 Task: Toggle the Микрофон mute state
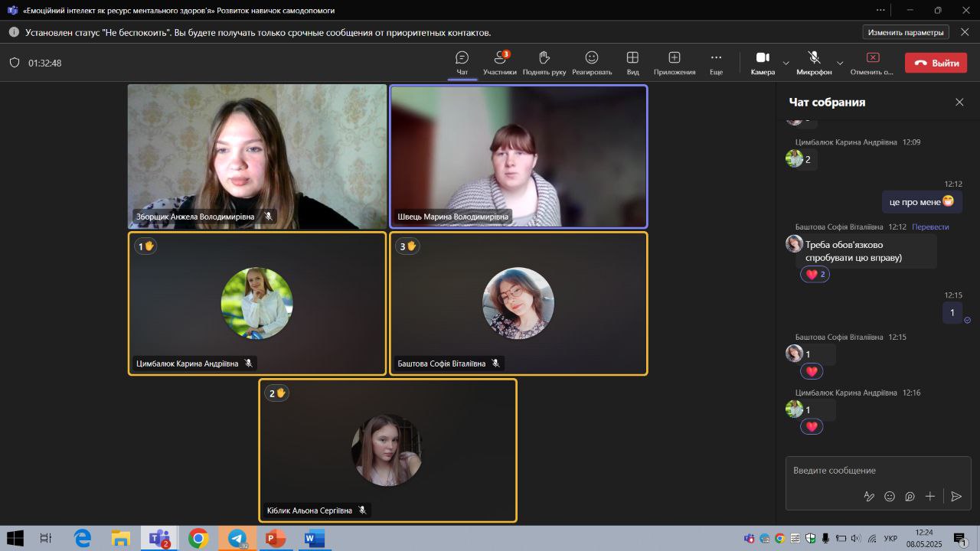814,62
